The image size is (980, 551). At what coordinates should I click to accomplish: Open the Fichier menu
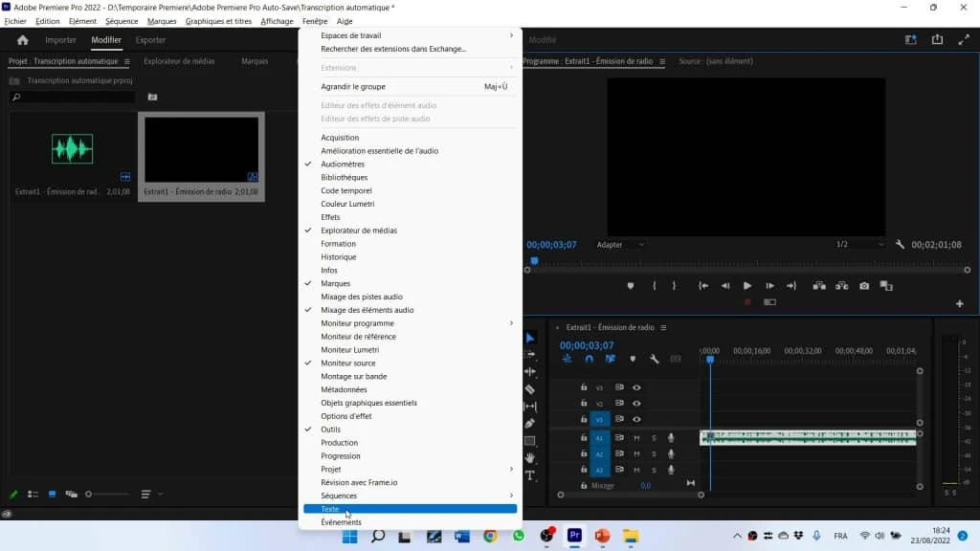15,21
